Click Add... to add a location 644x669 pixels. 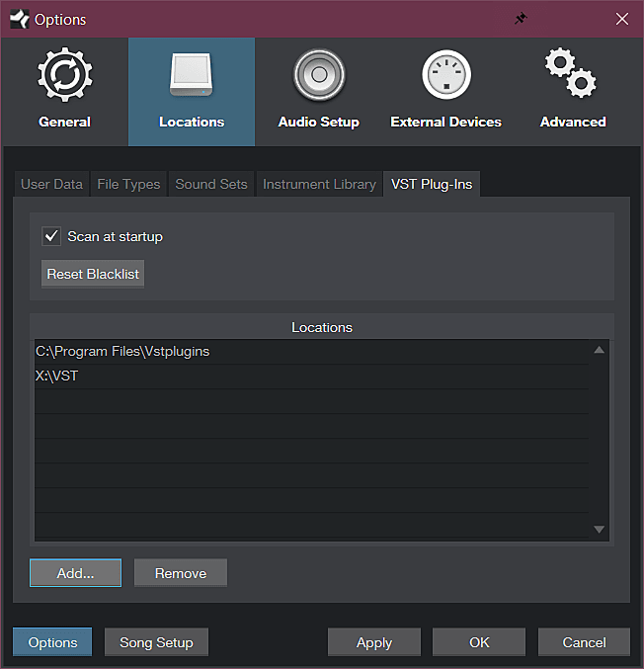pos(75,573)
